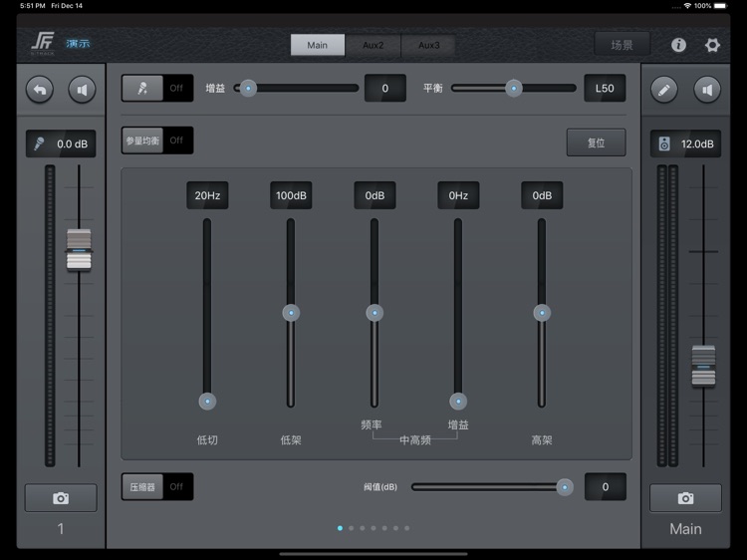Open the 场景 scenes button

pos(622,45)
